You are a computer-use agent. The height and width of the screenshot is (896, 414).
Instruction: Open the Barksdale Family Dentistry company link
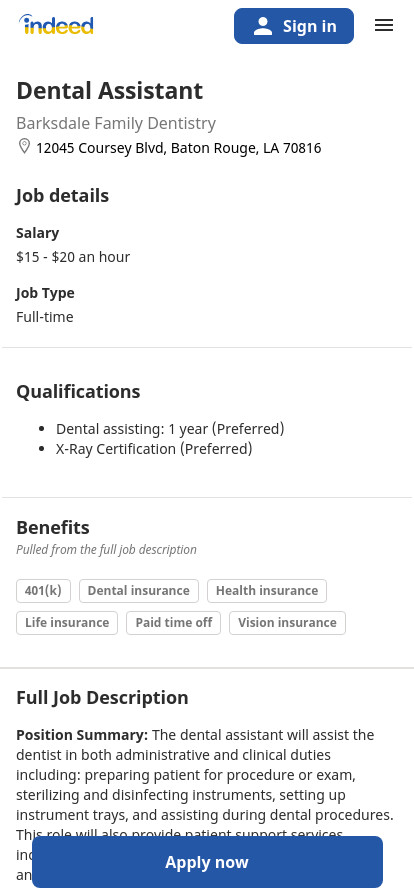coord(116,123)
